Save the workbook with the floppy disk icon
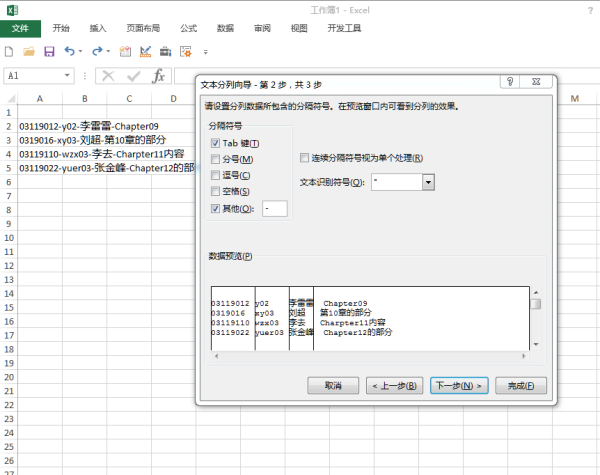This screenshot has width=600, height=475. tap(48, 50)
